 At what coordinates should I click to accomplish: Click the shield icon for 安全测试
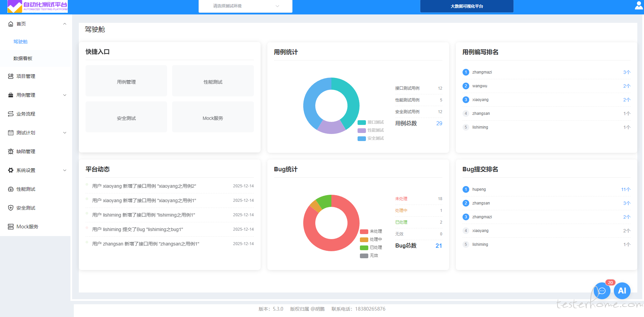[11, 208]
